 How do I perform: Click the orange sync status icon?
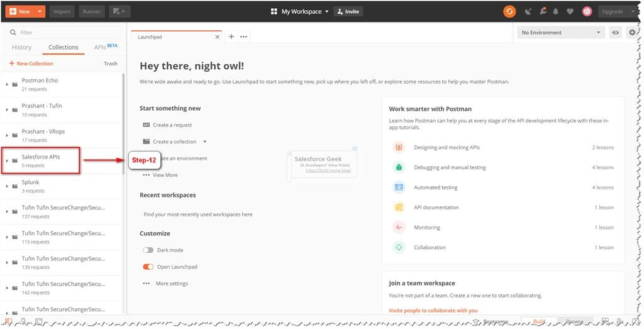pyautogui.click(x=509, y=11)
